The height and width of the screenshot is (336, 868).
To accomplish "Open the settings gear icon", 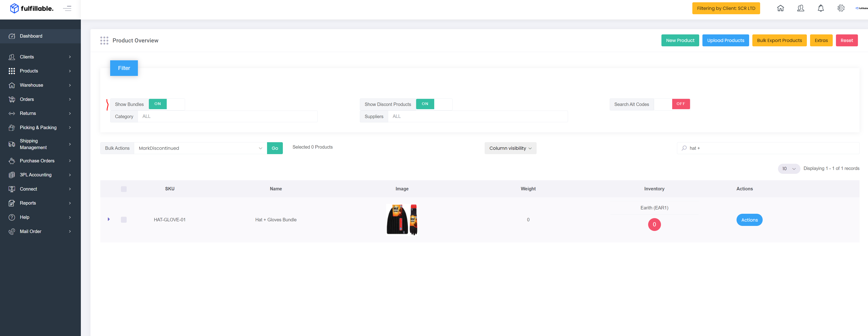I will point(841,8).
